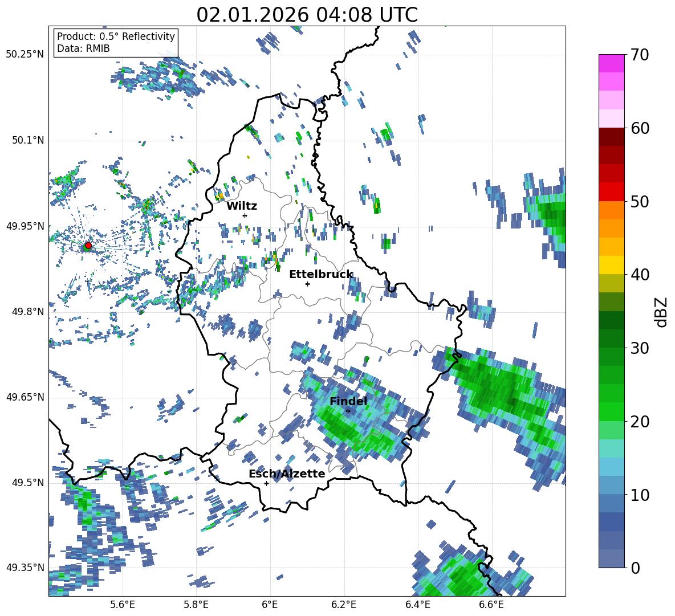Click the 6.6°E longitude label

(x=491, y=605)
